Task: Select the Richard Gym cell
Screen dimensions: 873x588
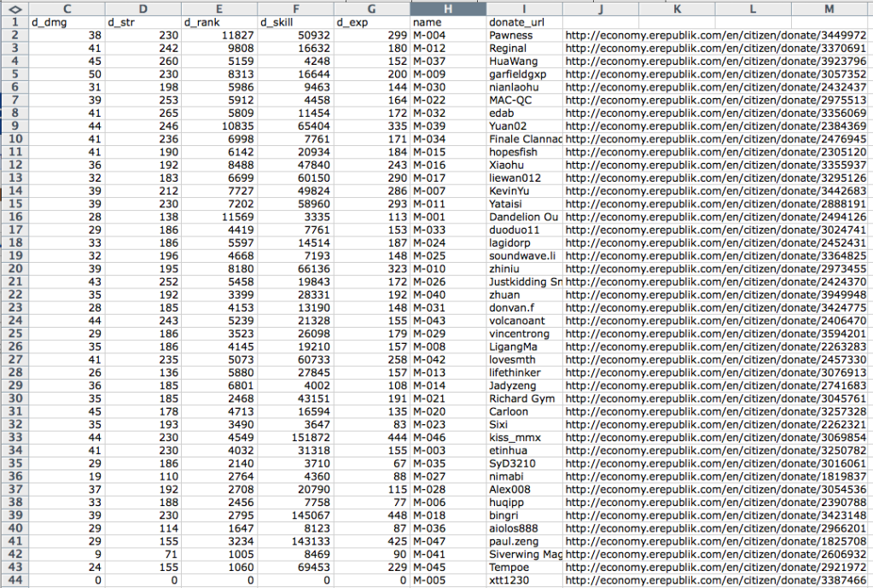Action: tap(524, 399)
